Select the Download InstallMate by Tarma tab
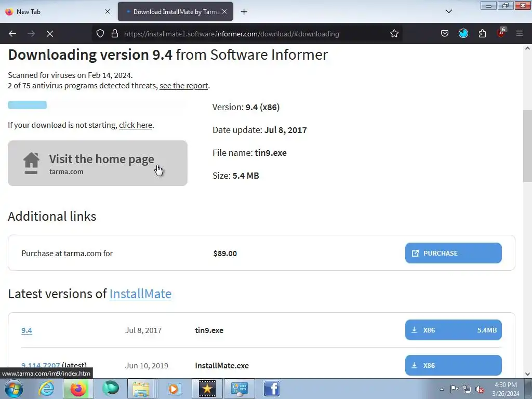 coord(176,11)
